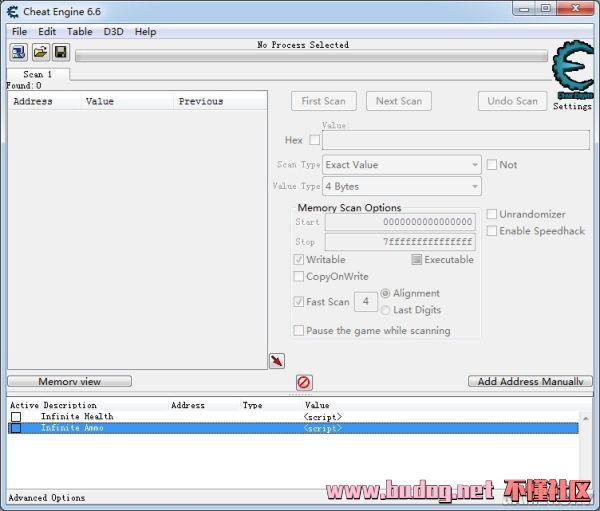Click the Fast Scan alignment value field
The height and width of the screenshot is (511, 600).
[366, 302]
